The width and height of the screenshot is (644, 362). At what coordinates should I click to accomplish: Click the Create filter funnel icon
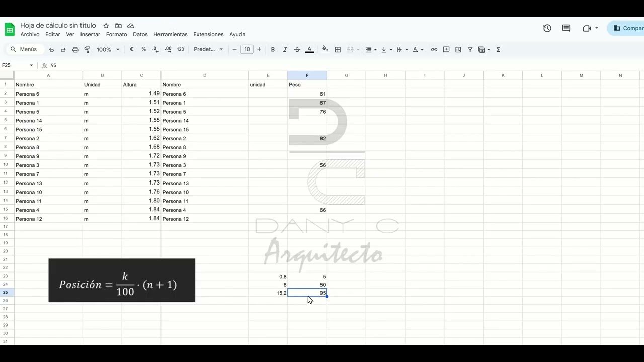tap(470, 50)
